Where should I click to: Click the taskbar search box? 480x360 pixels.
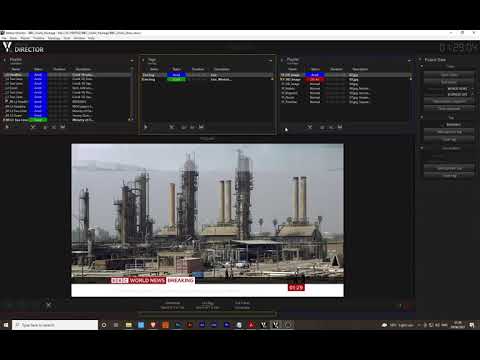click(55, 325)
